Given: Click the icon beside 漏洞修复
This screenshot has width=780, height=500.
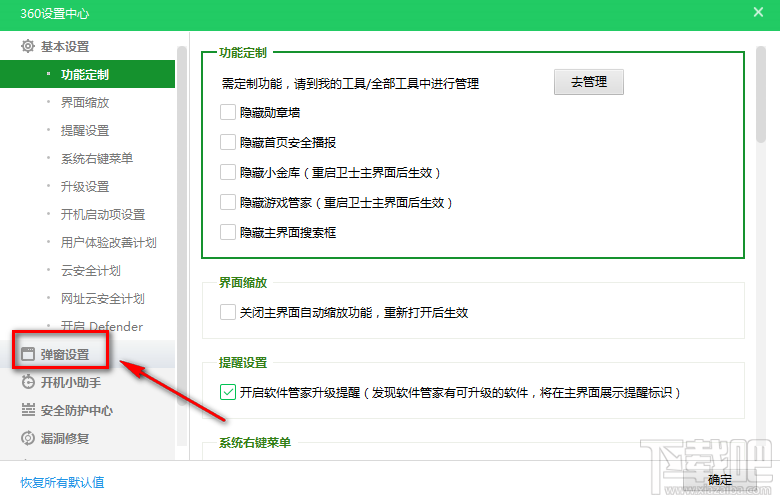Looking at the screenshot, I should pyautogui.click(x=28, y=438).
